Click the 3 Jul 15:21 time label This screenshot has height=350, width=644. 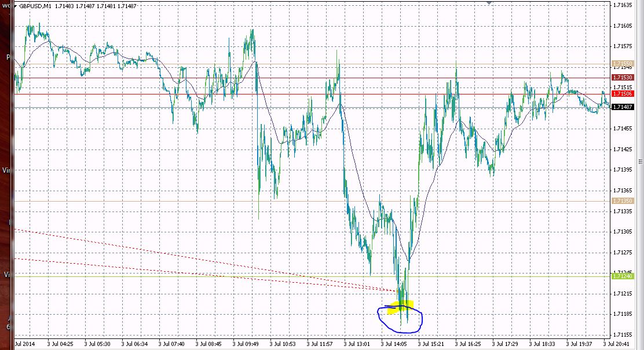tap(431, 344)
